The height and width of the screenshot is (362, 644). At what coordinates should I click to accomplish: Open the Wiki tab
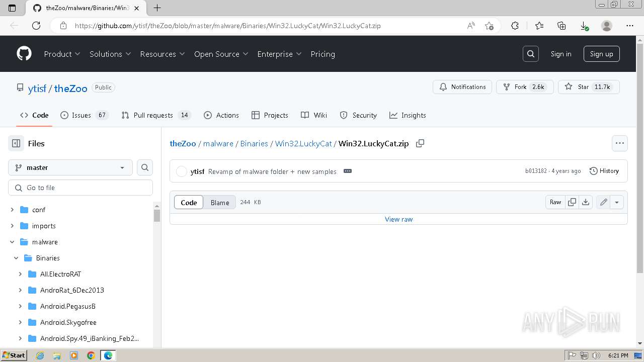(314, 115)
